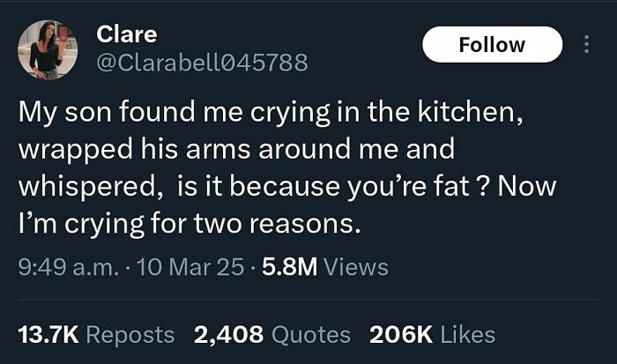This screenshot has height=364, width=617.
Task: Click the line starting 'wrapped his arms'
Action: (236, 150)
